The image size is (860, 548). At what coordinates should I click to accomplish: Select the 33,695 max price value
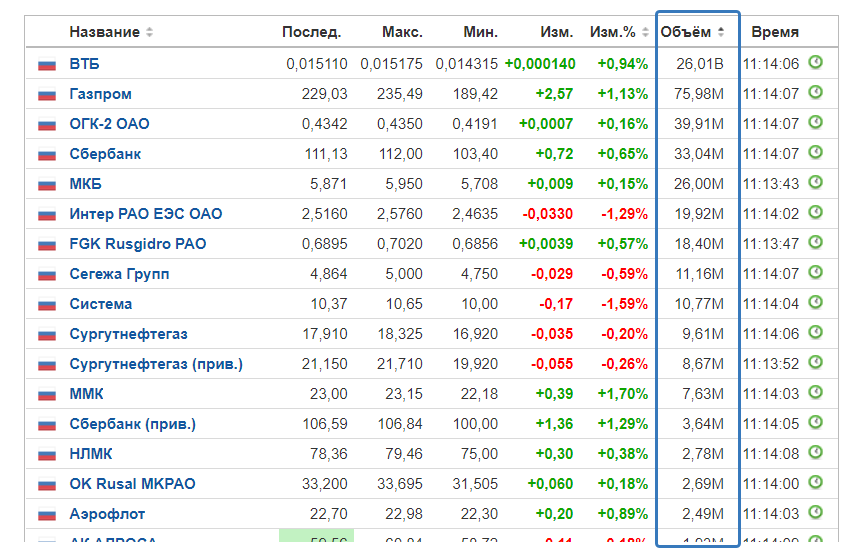(x=400, y=484)
